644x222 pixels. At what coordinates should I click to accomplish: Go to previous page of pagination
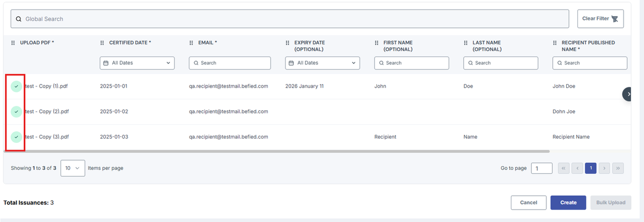(577, 168)
